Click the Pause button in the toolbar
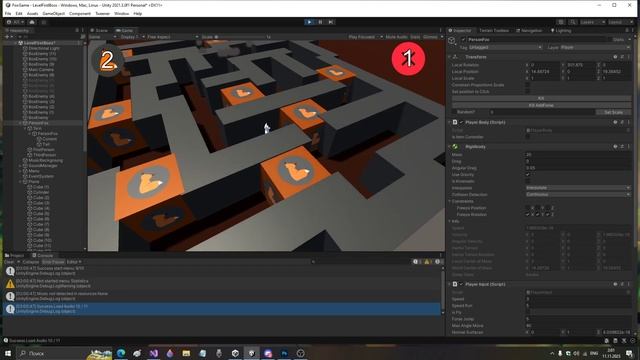 click(320, 22)
